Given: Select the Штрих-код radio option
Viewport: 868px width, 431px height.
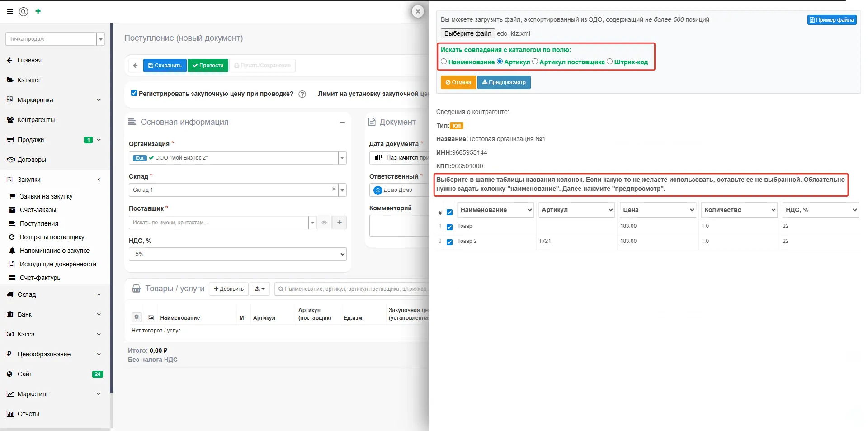Looking at the screenshot, I should [609, 62].
